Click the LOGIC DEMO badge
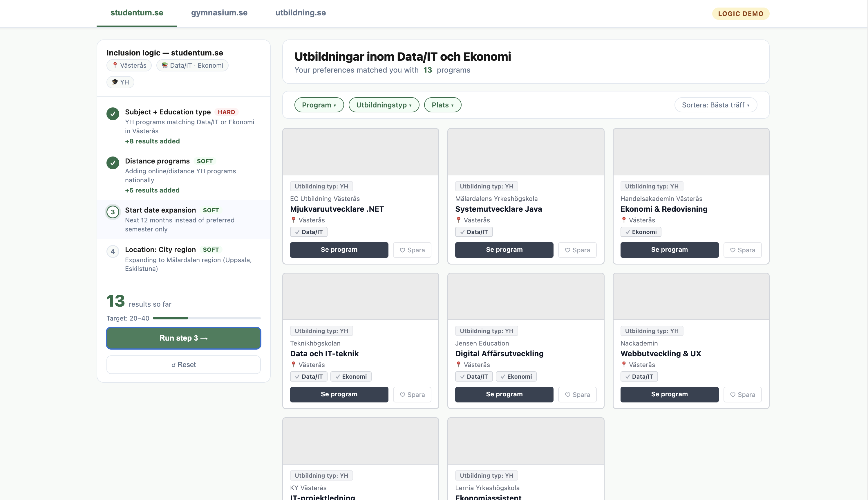868x500 pixels. tap(741, 13)
